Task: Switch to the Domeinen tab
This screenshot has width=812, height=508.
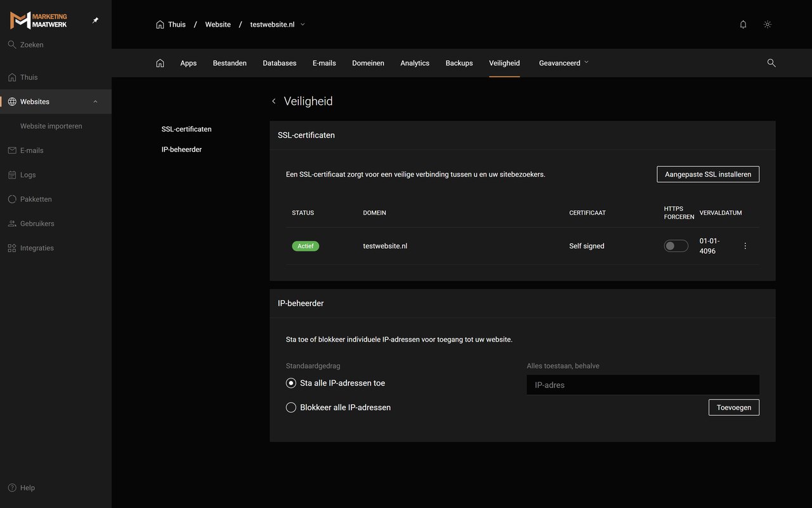Action: click(368, 63)
